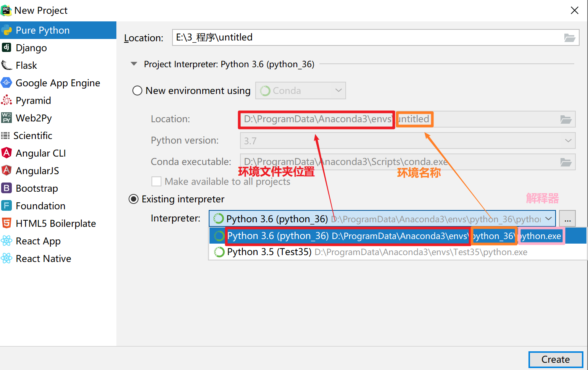Click the PyCharm logo in title bar
The image size is (588, 370).
[x=6, y=10]
